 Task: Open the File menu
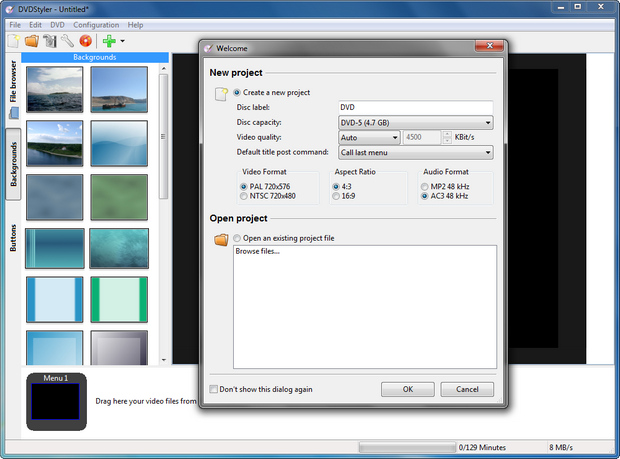click(x=15, y=25)
